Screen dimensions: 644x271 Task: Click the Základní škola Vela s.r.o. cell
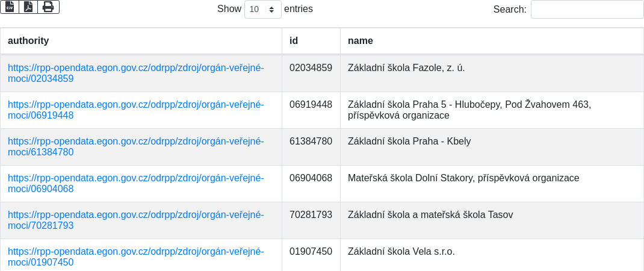[401, 252]
